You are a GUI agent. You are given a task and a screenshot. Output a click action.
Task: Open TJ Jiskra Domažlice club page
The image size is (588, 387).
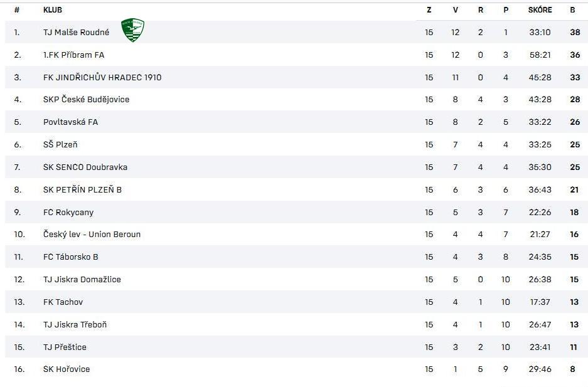pos(82,280)
